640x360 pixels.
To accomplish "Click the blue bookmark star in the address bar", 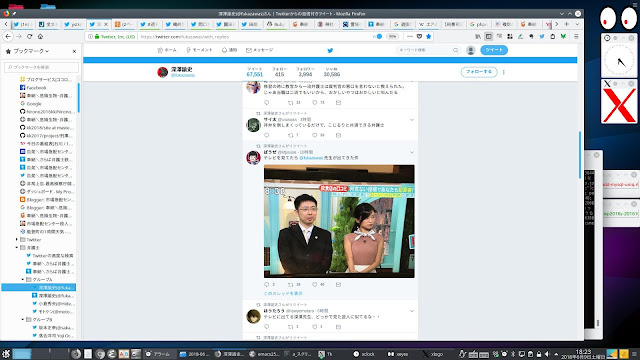I will 428,36.
